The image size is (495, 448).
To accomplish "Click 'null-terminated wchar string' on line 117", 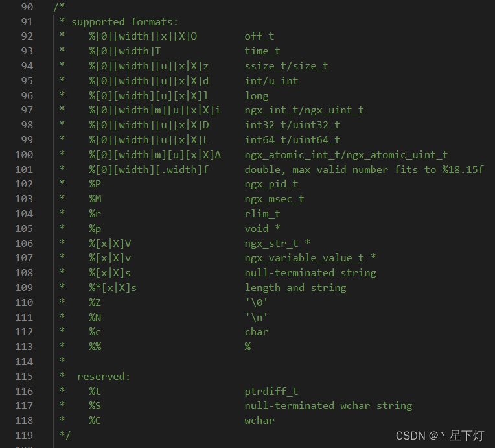I will pos(328,406).
